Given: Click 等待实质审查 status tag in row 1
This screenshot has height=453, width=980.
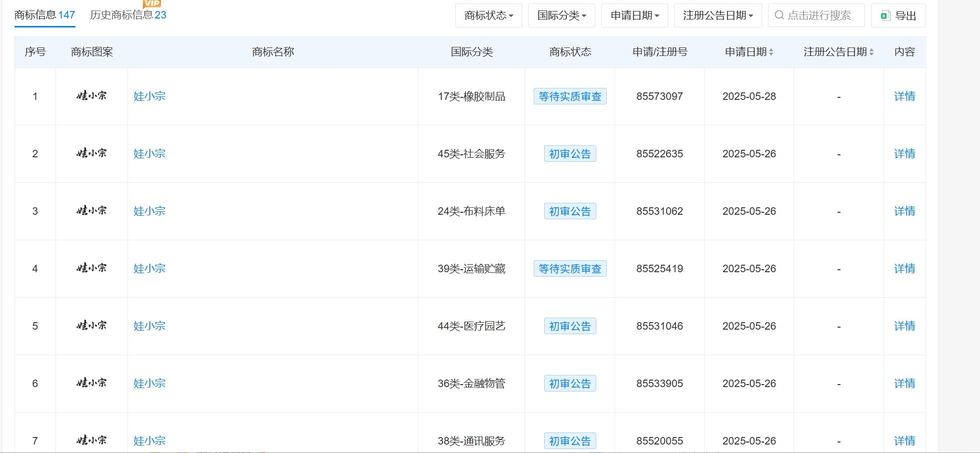Looking at the screenshot, I should coord(570,96).
